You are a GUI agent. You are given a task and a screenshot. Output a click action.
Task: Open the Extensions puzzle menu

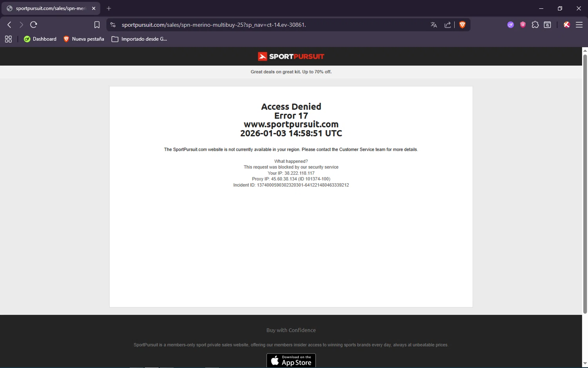click(x=535, y=25)
